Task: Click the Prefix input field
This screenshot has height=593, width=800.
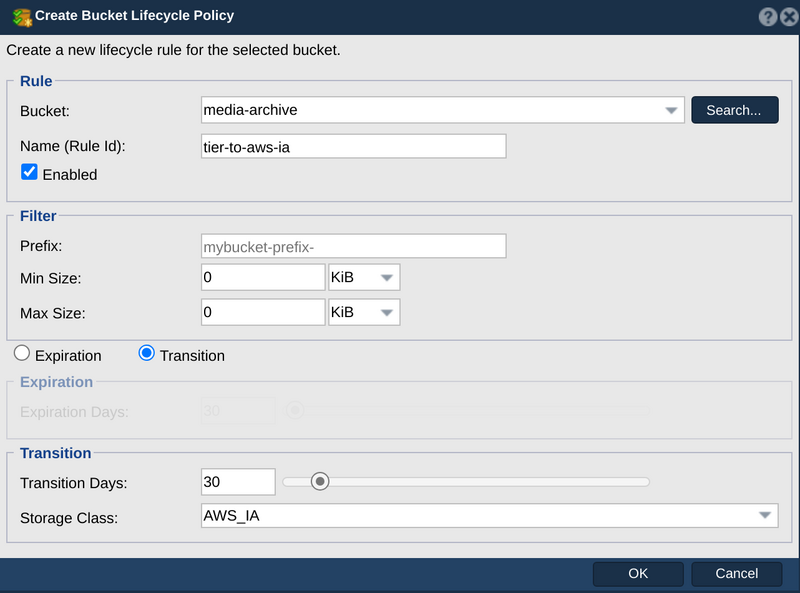Action: pyautogui.click(x=354, y=246)
